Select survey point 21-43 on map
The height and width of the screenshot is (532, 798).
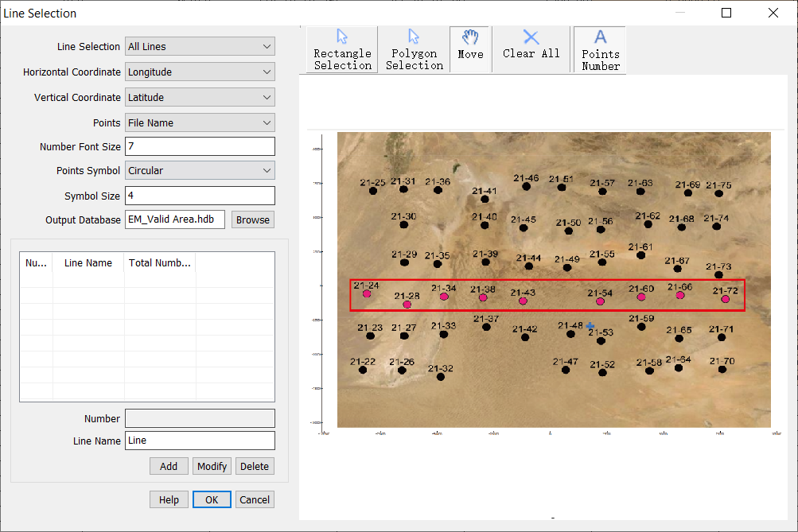(x=524, y=301)
